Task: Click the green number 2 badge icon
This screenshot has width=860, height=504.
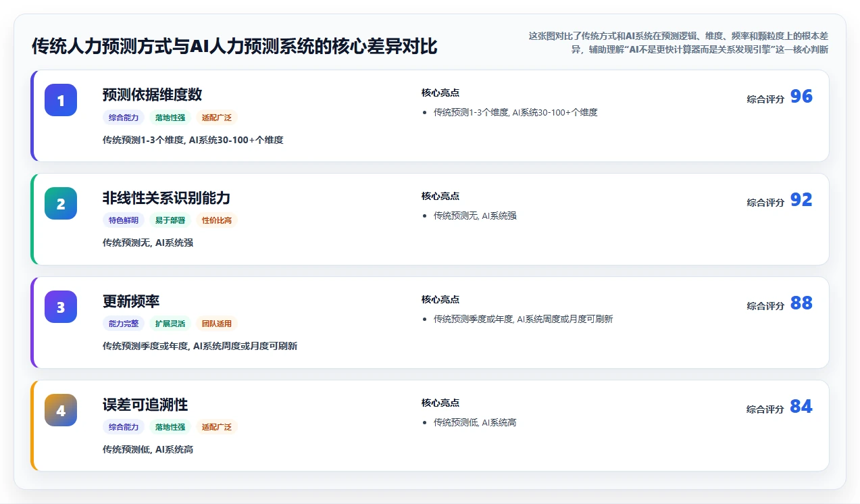Action: pyautogui.click(x=61, y=203)
